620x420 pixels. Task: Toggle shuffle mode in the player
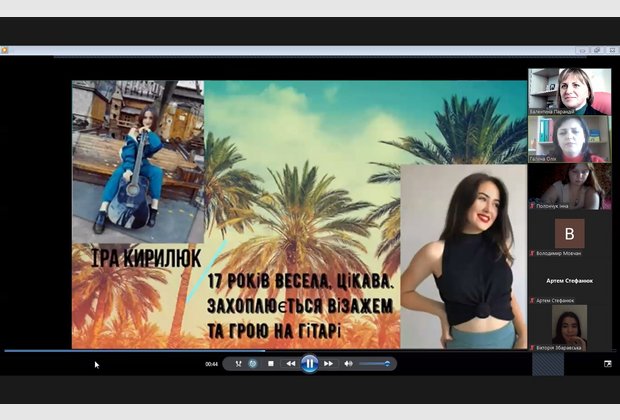(x=238, y=364)
